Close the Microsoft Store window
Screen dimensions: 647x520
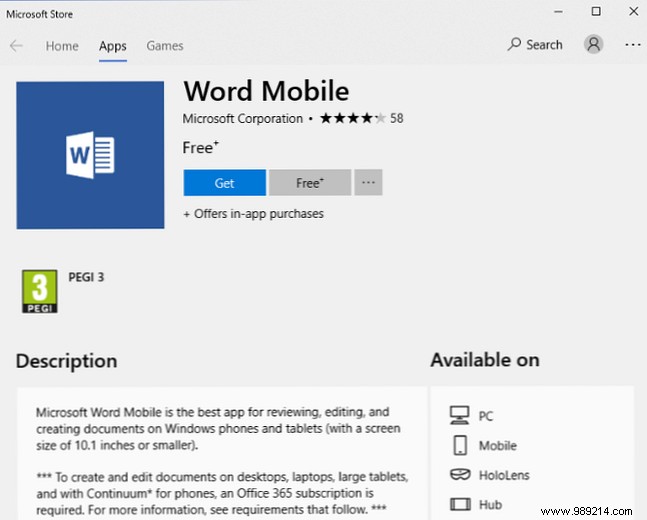tap(634, 12)
